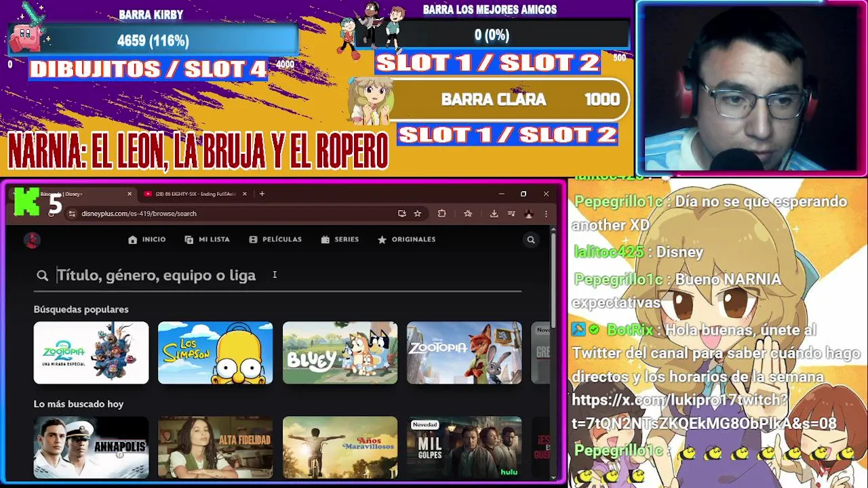
Task: Open a new browser tab
Action: click(262, 194)
